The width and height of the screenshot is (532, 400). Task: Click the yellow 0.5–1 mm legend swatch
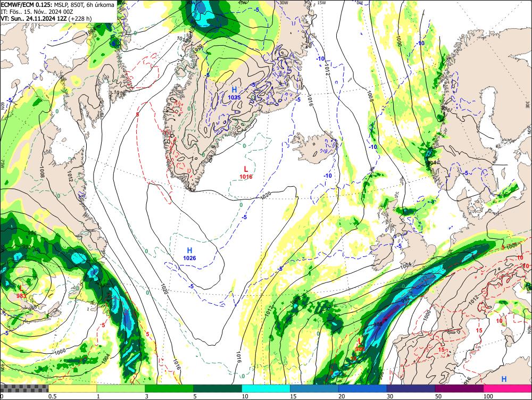point(72,388)
